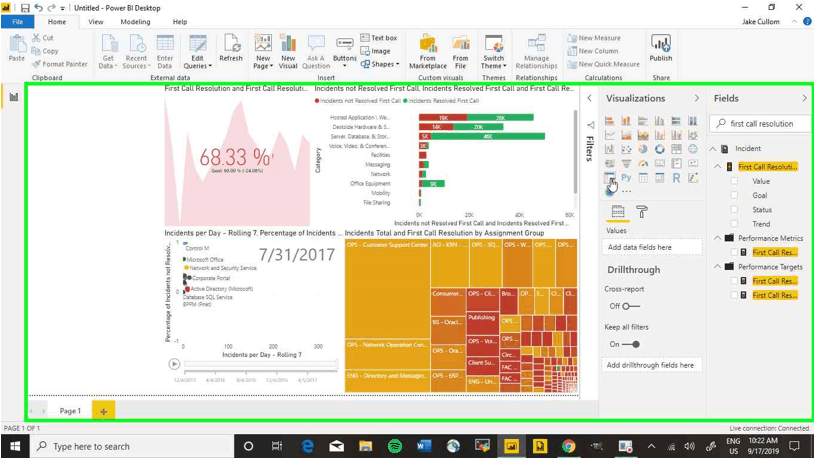Screen dimensions: 816x459
Task: Turn on Cross-report drillthrough
Action: 631,306
